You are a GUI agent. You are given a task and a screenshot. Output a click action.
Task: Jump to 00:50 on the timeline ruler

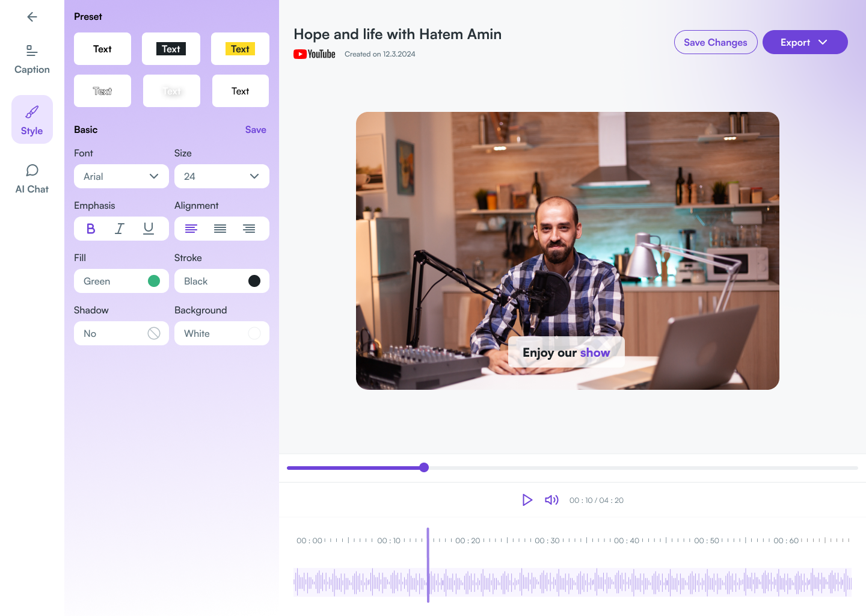tap(707, 541)
